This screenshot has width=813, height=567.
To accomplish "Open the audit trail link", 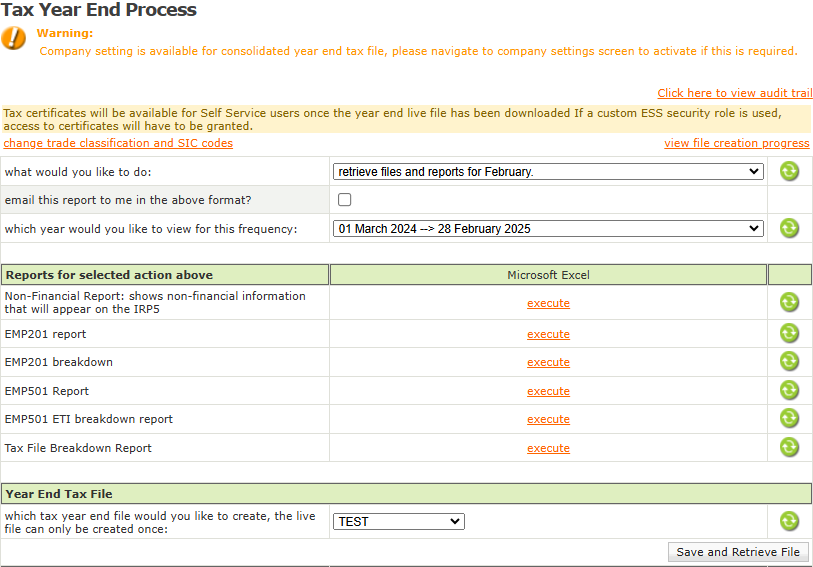I will [x=735, y=93].
